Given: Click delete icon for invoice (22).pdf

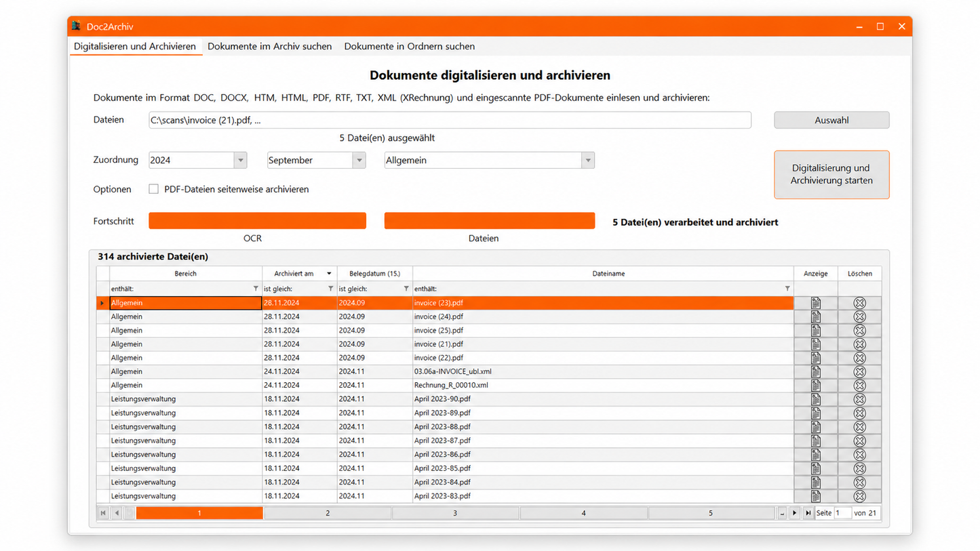Looking at the screenshot, I should point(859,358).
